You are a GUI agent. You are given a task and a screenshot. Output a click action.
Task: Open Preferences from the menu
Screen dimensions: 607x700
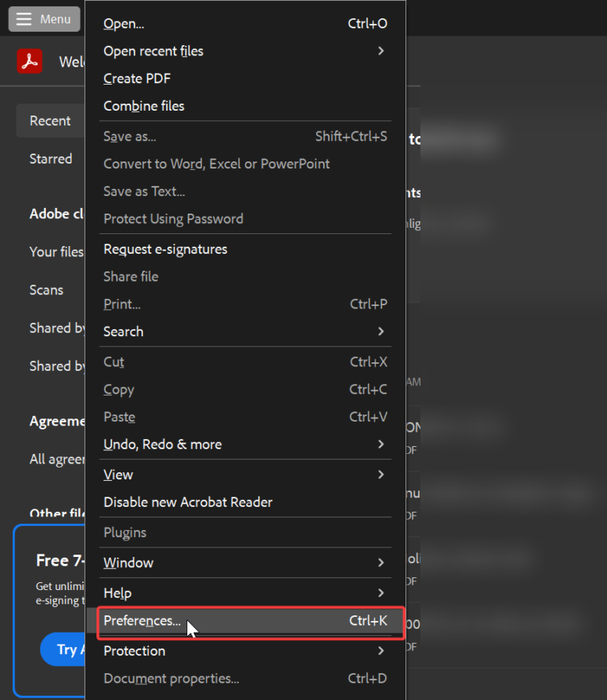click(142, 621)
